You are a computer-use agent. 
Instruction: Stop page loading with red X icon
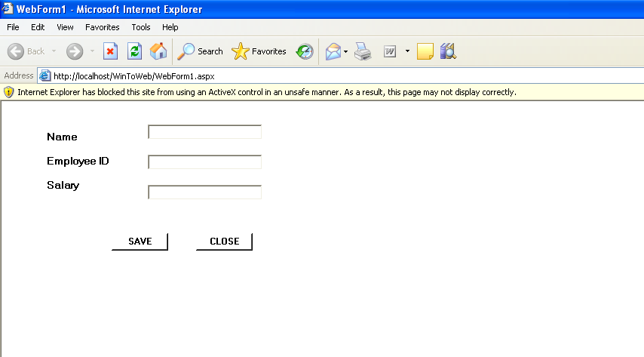110,51
